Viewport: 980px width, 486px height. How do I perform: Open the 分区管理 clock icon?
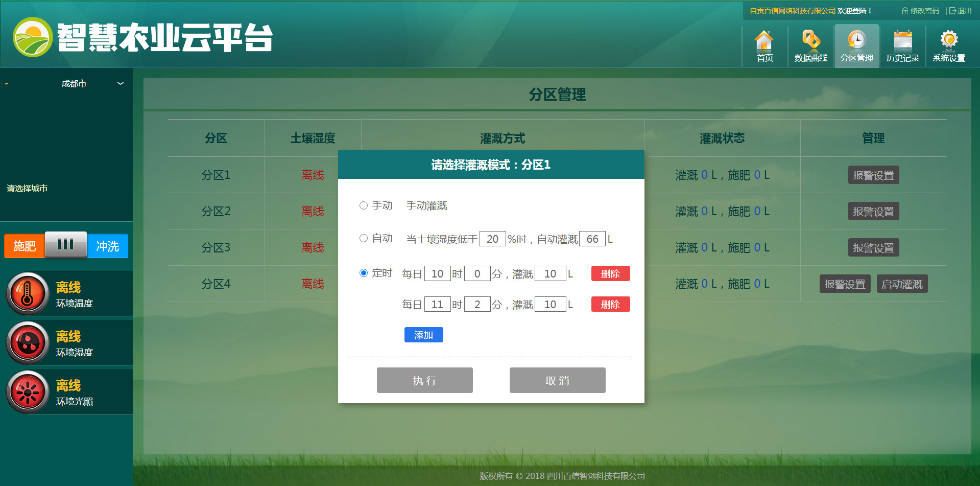pyautogui.click(x=856, y=46)
